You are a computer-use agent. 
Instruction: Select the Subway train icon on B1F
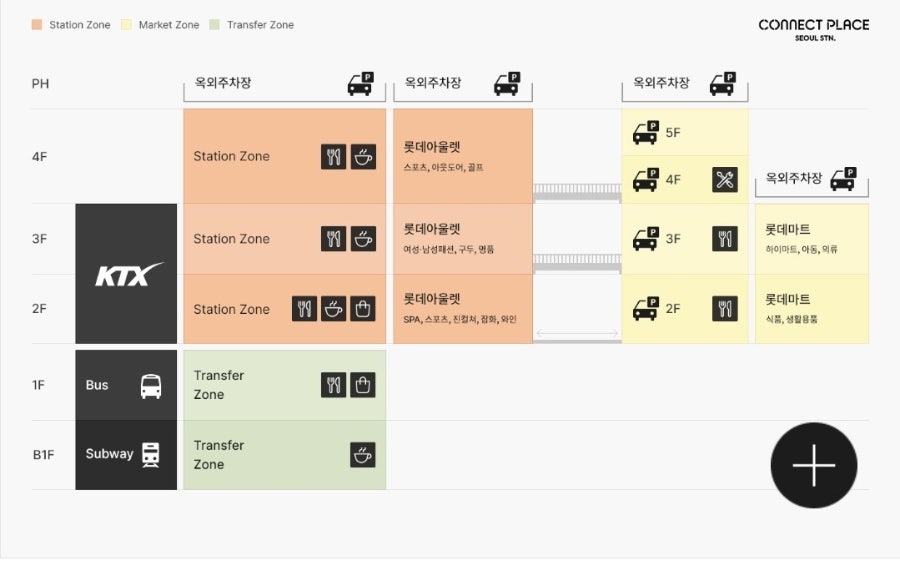pos(150,455)
